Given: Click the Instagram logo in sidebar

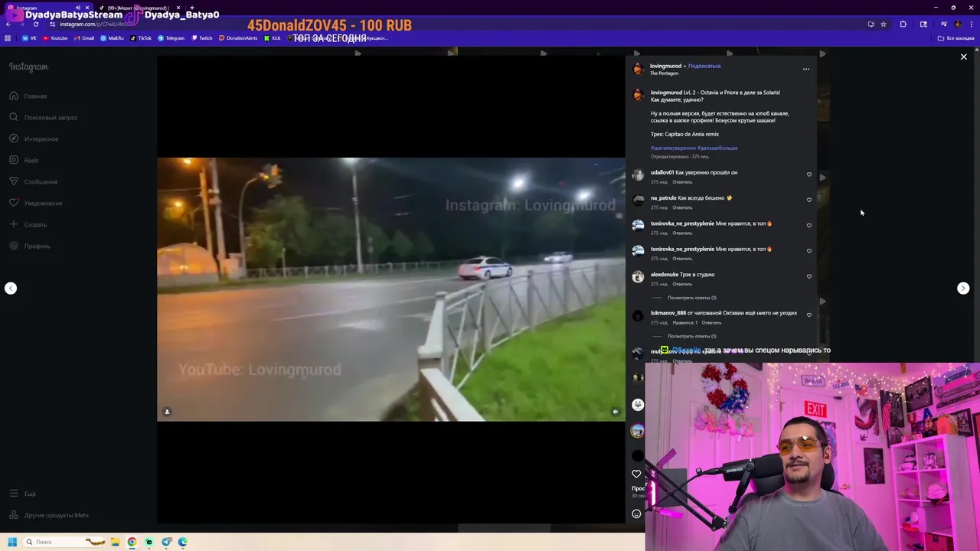Looking at the screenshot, I should pyautogui.click(x=28, y=67).
